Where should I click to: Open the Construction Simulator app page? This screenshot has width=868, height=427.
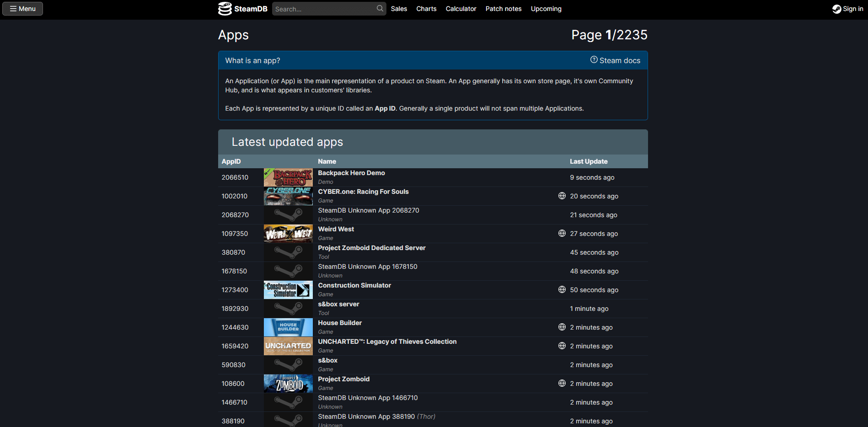[354, 285]
